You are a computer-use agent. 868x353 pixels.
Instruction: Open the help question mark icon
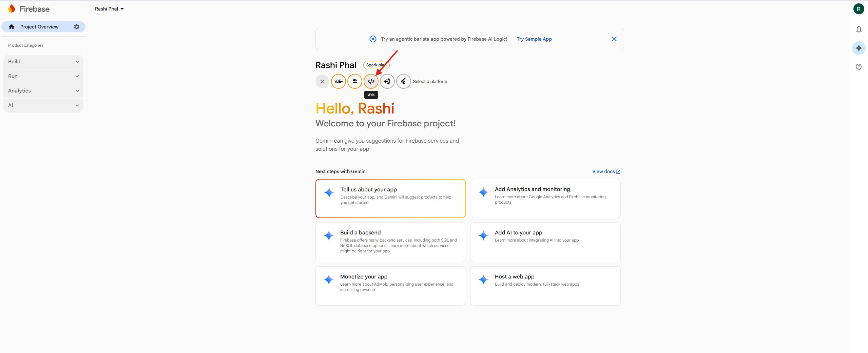pyautogui.click(x=859, y=67)
